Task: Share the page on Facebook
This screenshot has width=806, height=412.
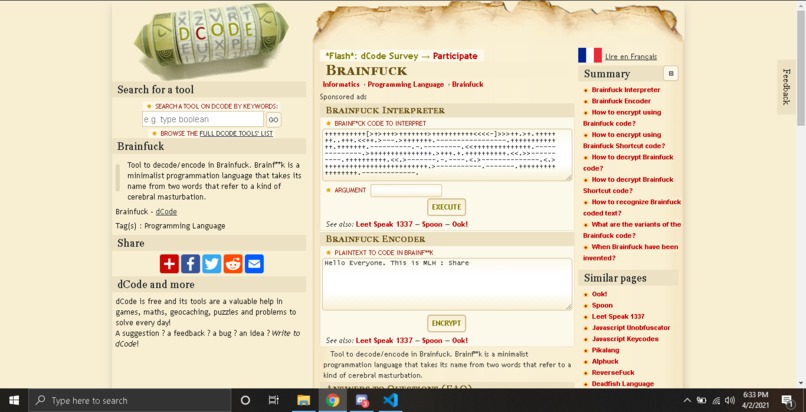Action: coord(190,264)
